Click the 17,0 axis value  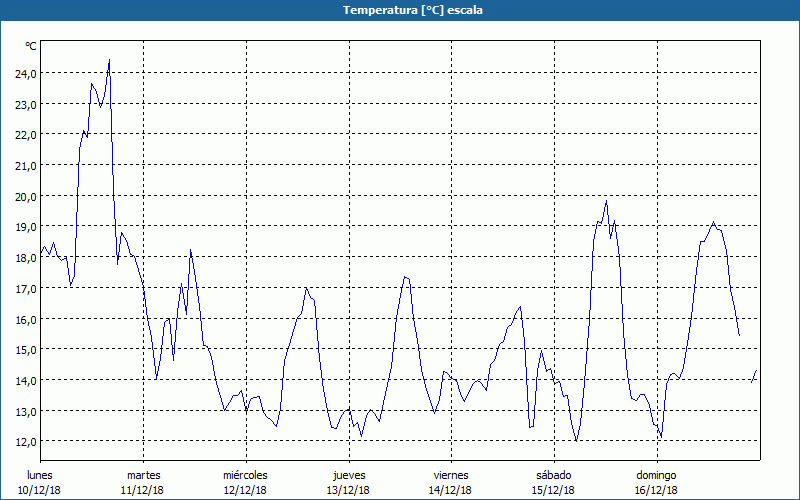click(x=26, y=288)
